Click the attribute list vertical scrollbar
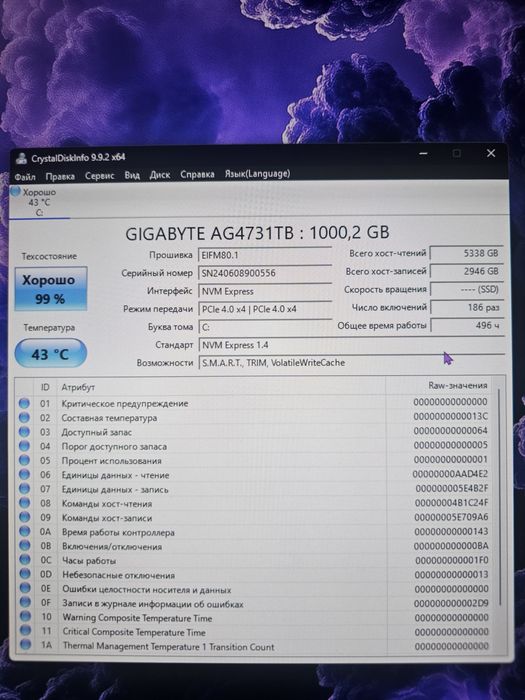The height and width of the screenshot is (700, 525). pyautogui.click(x=499, y=496)
